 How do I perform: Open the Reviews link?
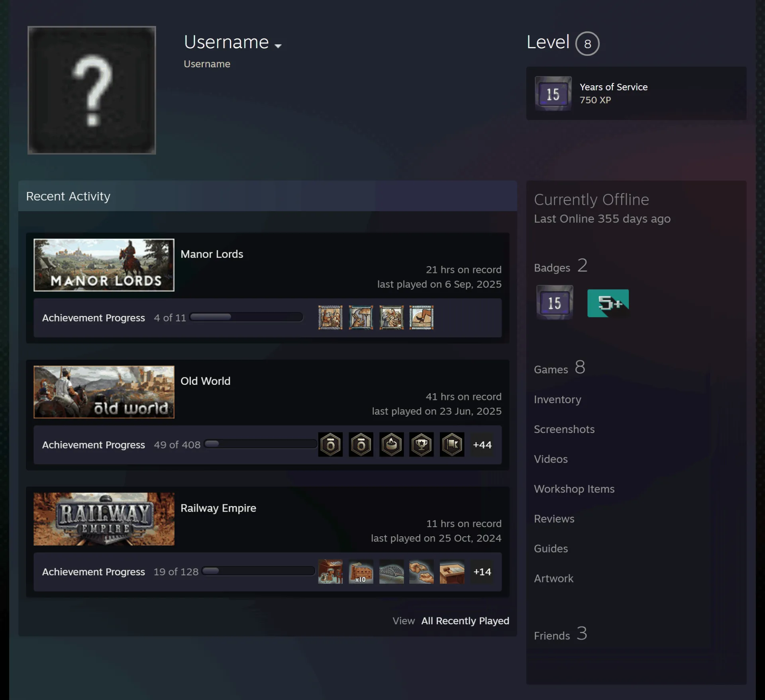554,519
